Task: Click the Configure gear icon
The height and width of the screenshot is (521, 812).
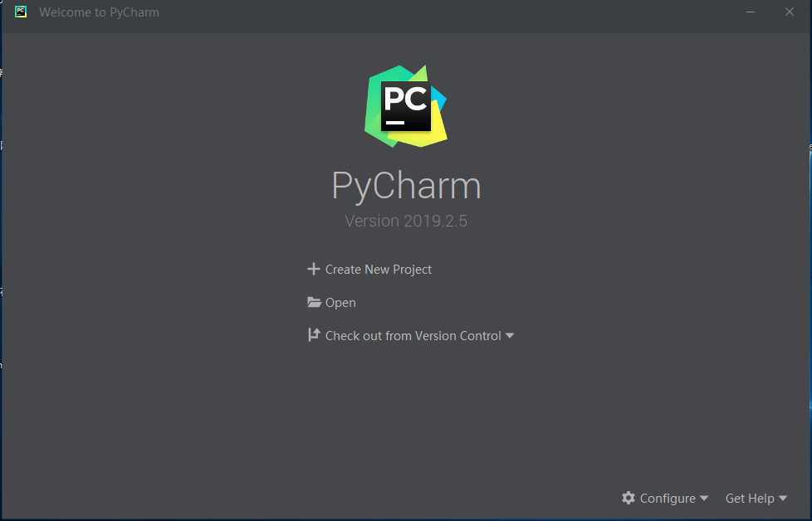Action: click(x=629, y=498)
